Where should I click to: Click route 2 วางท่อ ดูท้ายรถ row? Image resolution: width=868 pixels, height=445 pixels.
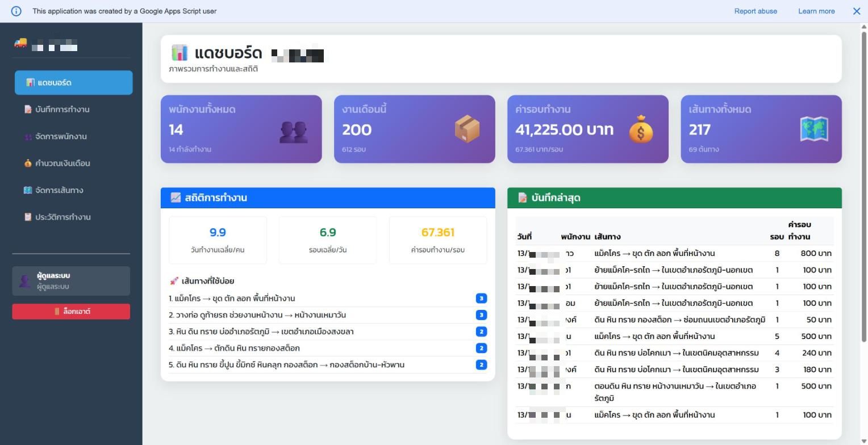328,315
